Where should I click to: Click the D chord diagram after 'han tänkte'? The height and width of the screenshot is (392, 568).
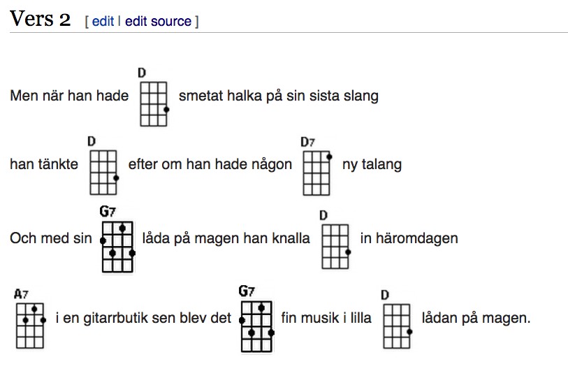point(103,166)
